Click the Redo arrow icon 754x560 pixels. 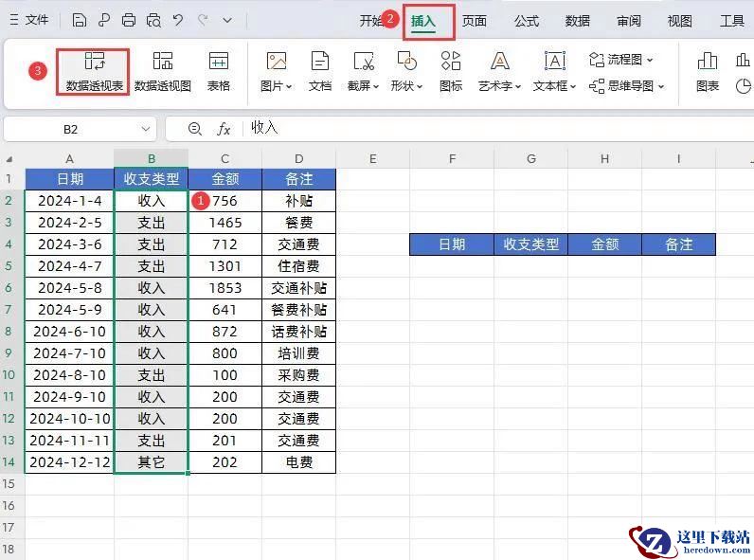[203, 20]
